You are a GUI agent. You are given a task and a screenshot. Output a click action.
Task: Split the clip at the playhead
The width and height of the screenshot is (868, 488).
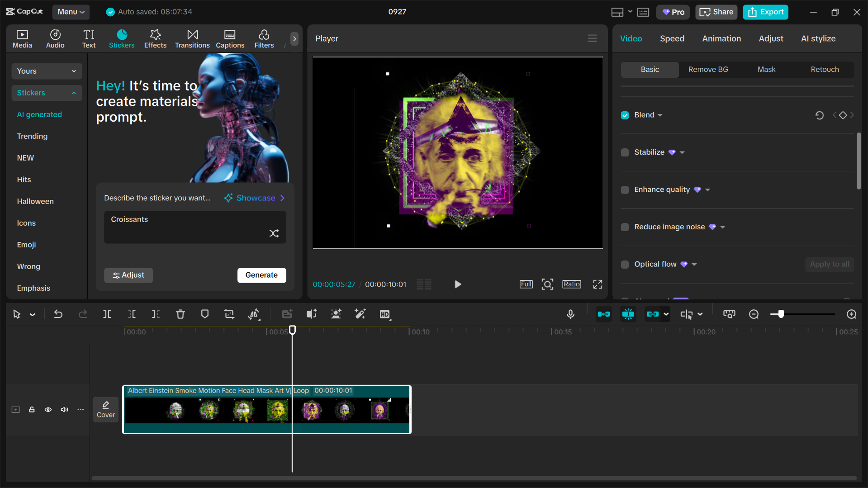coord(107,314)
